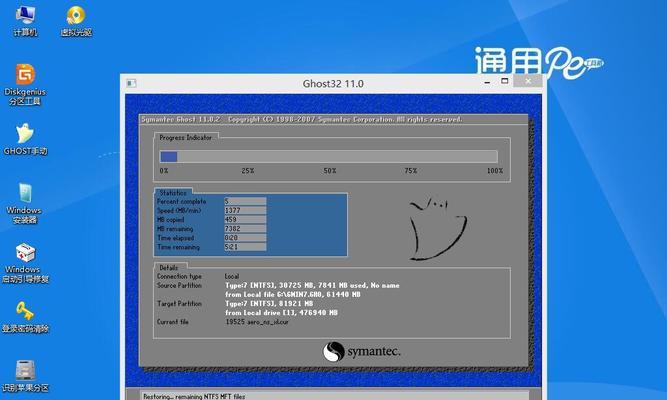Viewport: 667px width, 400px height.
Task: Maximize the Ghost32 11.0 window
Action: 505,81
